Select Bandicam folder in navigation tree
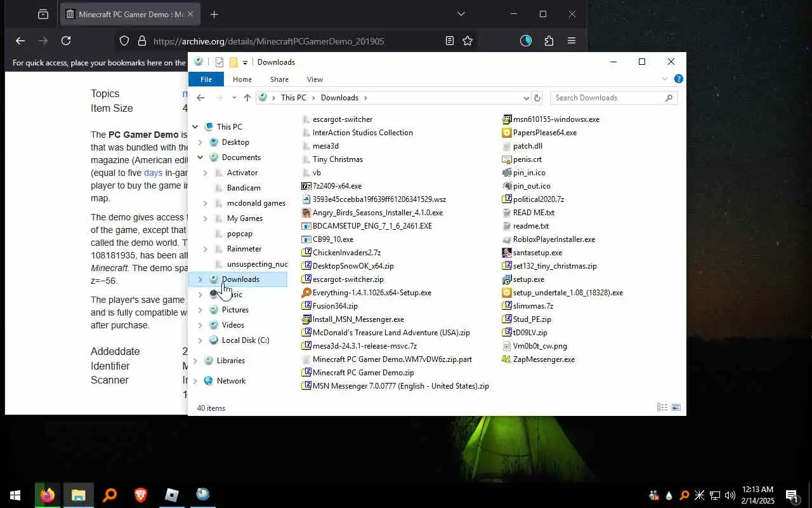This screenshot has height=508, width=812. pyautogui.click(x=244, y=188)
